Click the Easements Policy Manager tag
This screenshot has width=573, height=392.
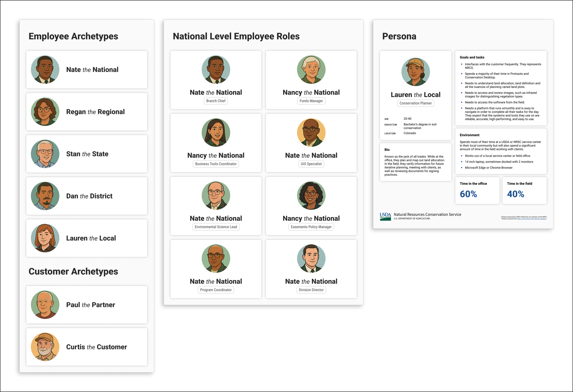pyautogui.click(x=311, y=227)
